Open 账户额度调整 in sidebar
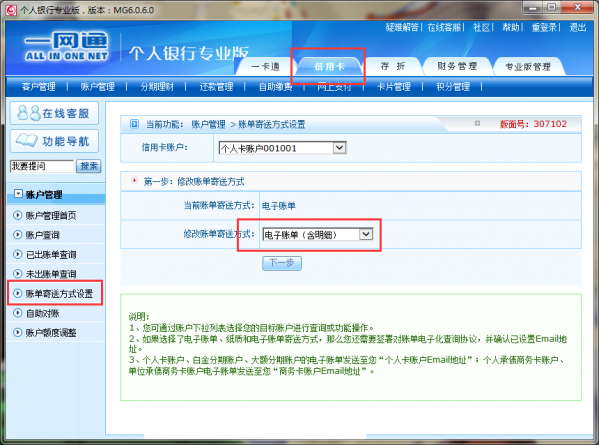 pos(50,333)
